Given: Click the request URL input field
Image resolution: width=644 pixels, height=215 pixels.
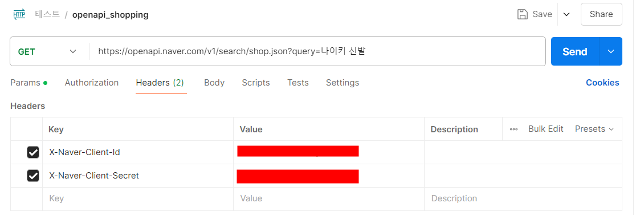Looking at the screenshot, I should point(317,51).
